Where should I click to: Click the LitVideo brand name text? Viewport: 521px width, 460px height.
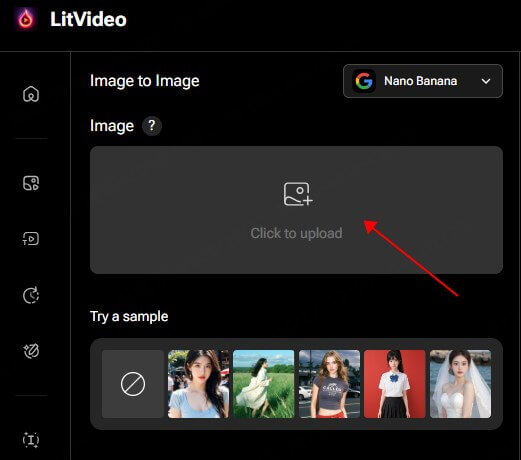(x=88, y=19)
